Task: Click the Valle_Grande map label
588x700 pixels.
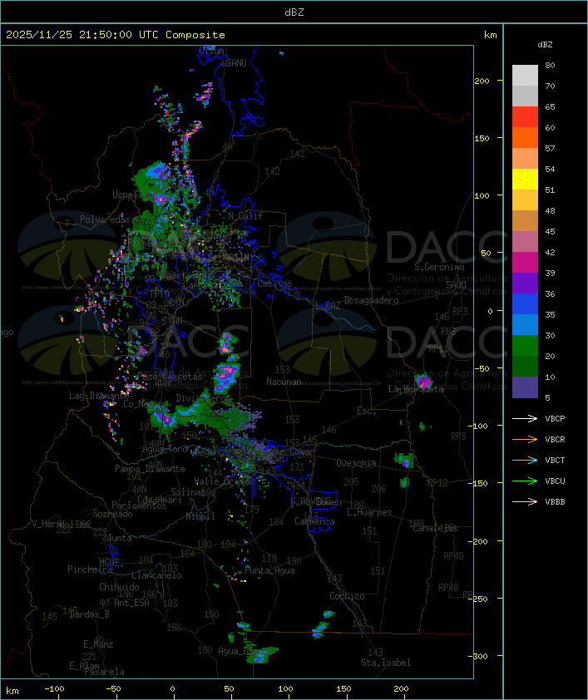Action: point(225,481)
